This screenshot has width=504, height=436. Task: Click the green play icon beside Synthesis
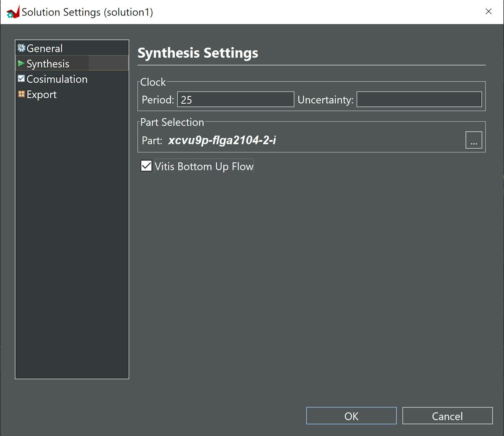21,63
